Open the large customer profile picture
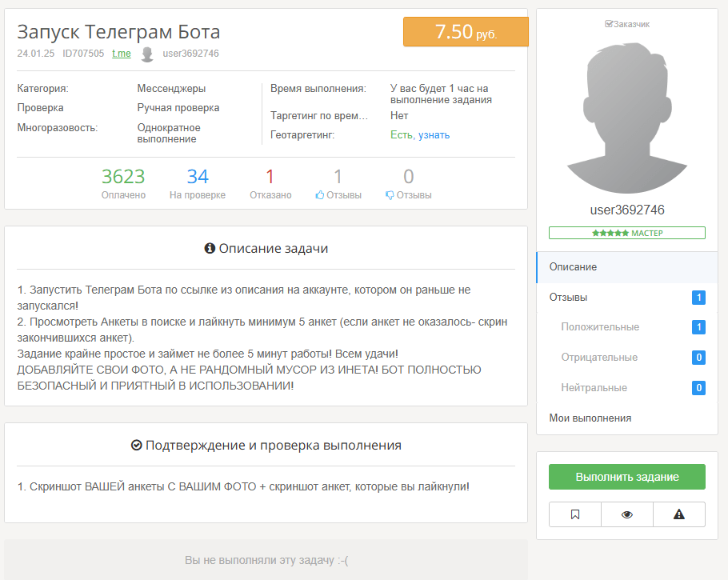 coord(626,118)
